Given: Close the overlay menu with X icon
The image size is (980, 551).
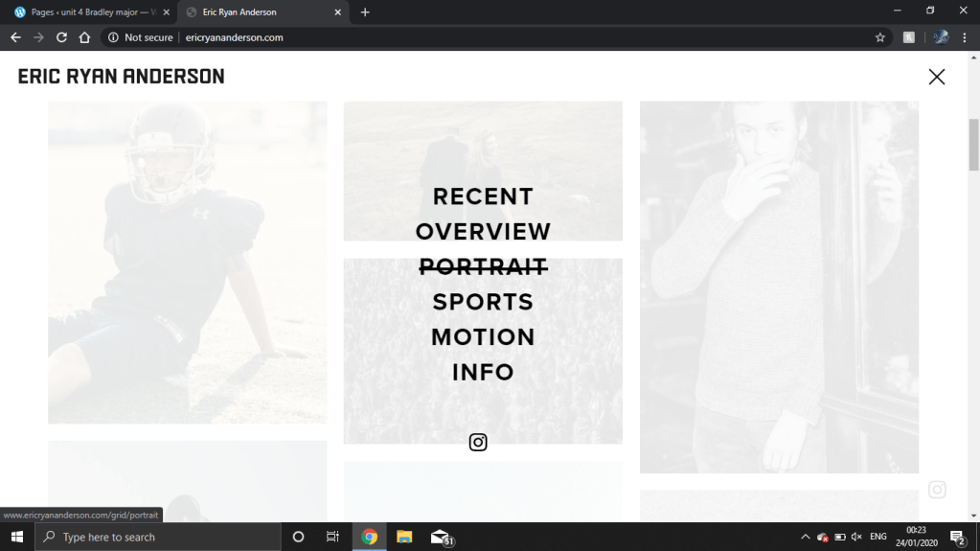Looking at the screenshot, I should [x=936, y=77].
